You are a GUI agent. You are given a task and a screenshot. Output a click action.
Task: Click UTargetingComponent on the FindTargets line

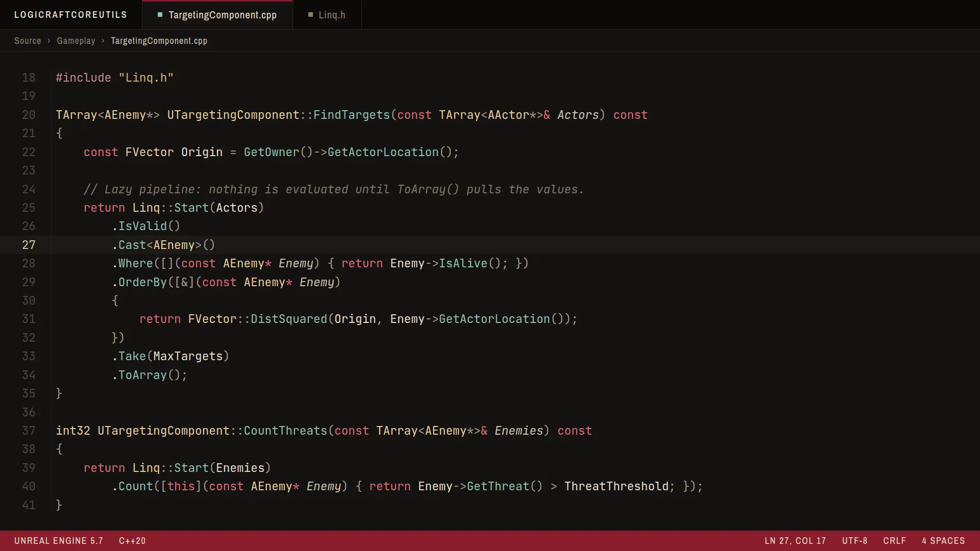click(x=233, y=115)
